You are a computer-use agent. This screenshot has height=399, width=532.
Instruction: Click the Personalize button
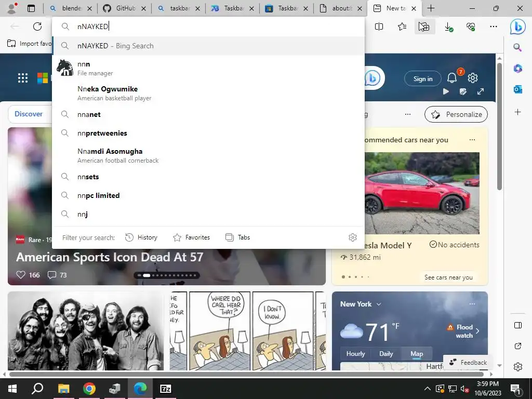(456, 114)
